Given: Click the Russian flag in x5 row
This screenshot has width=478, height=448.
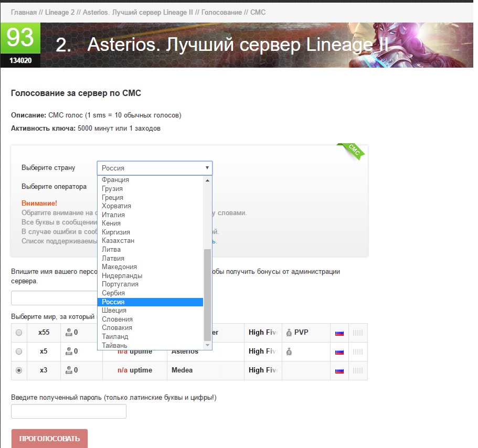Looking at the screenshot, I should point(339,352).
